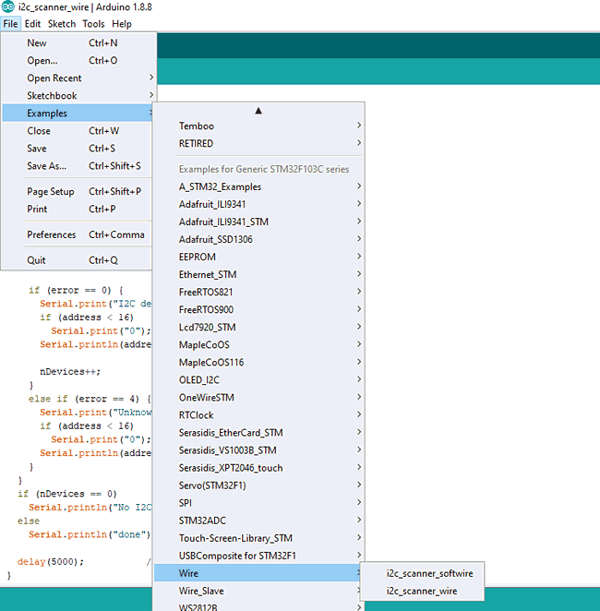
Task: Choose Quit from the File menu
Action: click(77, 260)
